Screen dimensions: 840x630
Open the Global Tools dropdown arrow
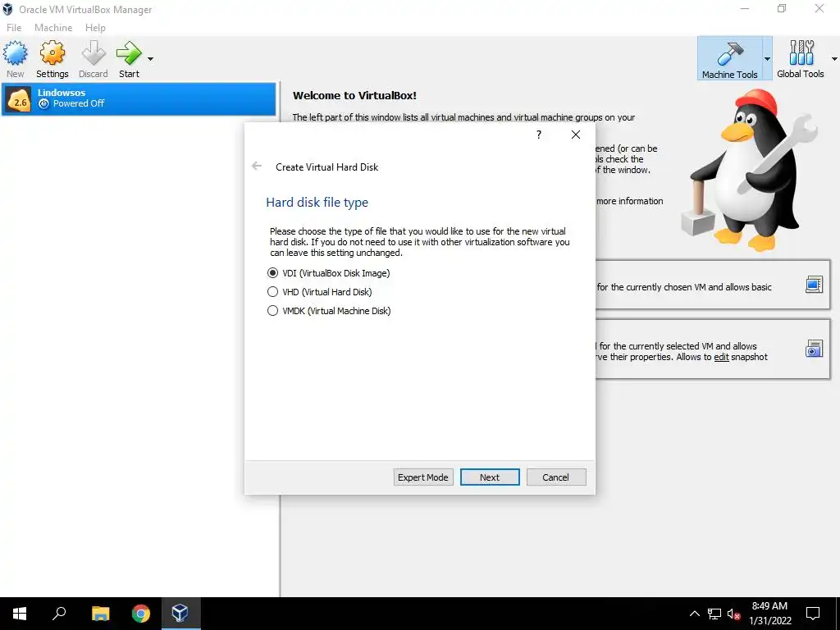pyautogui.click(x=834, y=59)
